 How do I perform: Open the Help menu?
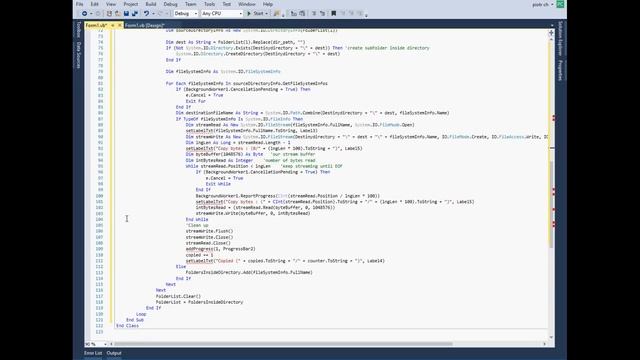268,4
